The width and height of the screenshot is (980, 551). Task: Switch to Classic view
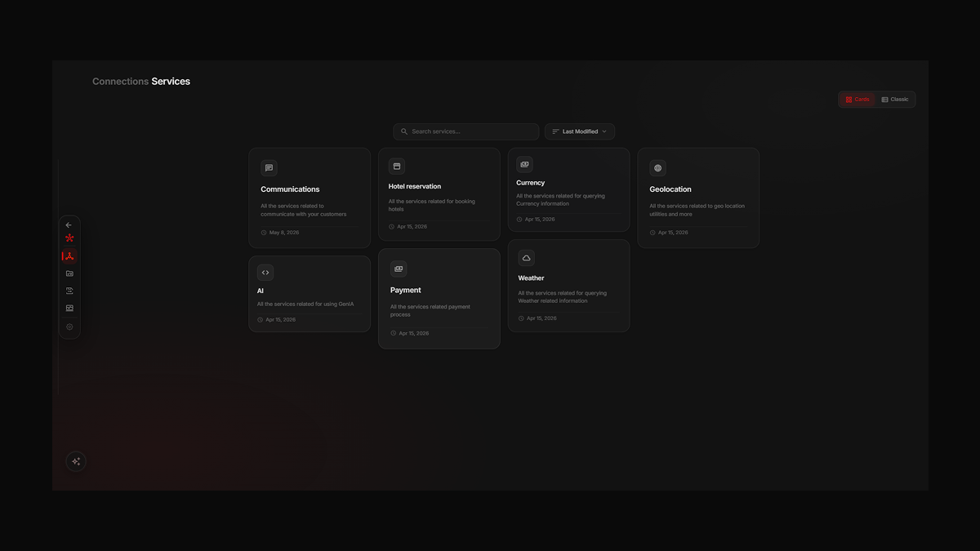[895, 100]
